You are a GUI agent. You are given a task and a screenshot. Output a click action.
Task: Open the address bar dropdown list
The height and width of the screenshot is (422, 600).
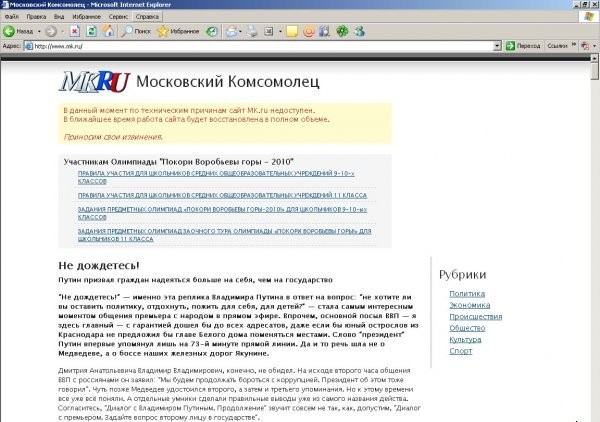tap(497, 46)
